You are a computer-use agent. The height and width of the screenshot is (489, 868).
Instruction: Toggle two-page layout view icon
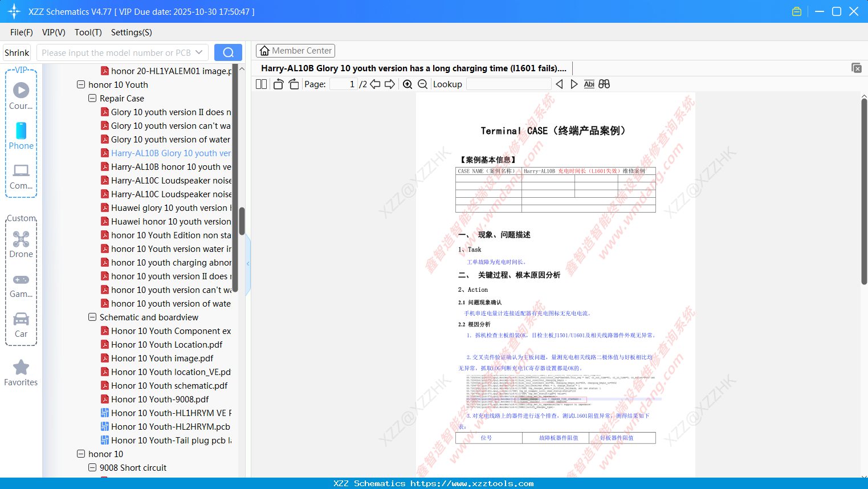pos(262,84)
